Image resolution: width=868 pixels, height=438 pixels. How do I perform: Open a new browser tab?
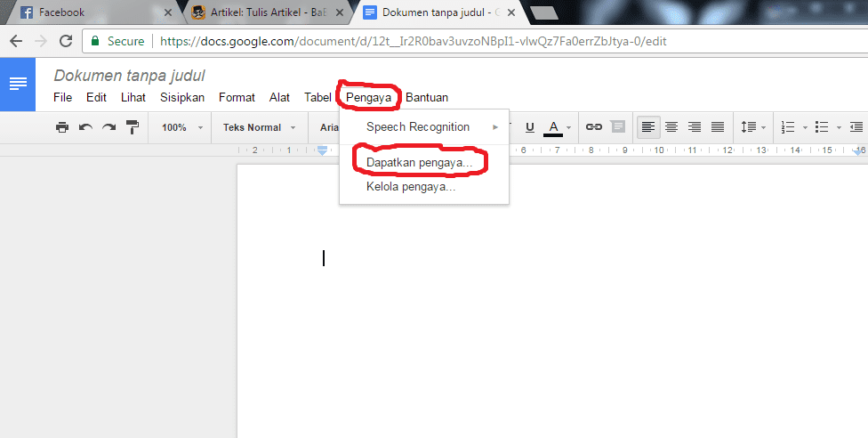[543, 12]
